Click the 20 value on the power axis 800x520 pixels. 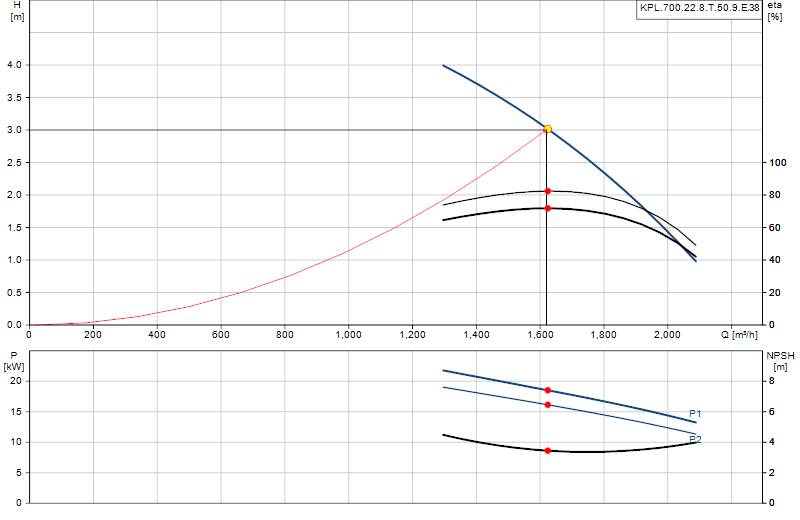coord(16,381)
